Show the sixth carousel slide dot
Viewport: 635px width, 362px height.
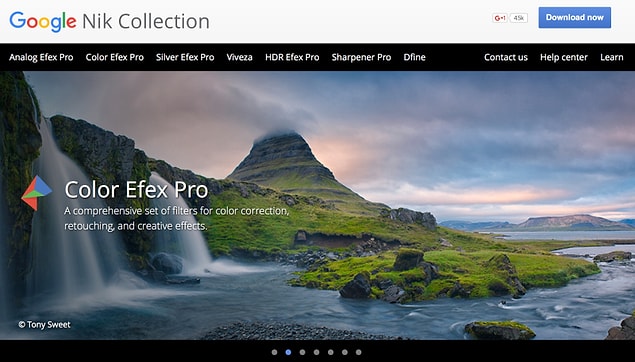[x=345, y=352]
